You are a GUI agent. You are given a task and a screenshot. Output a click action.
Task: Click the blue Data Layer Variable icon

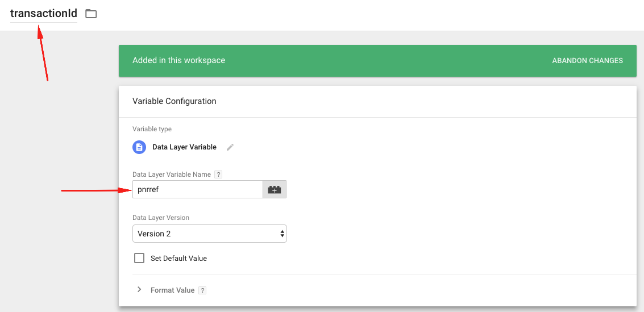pos(139,147)
